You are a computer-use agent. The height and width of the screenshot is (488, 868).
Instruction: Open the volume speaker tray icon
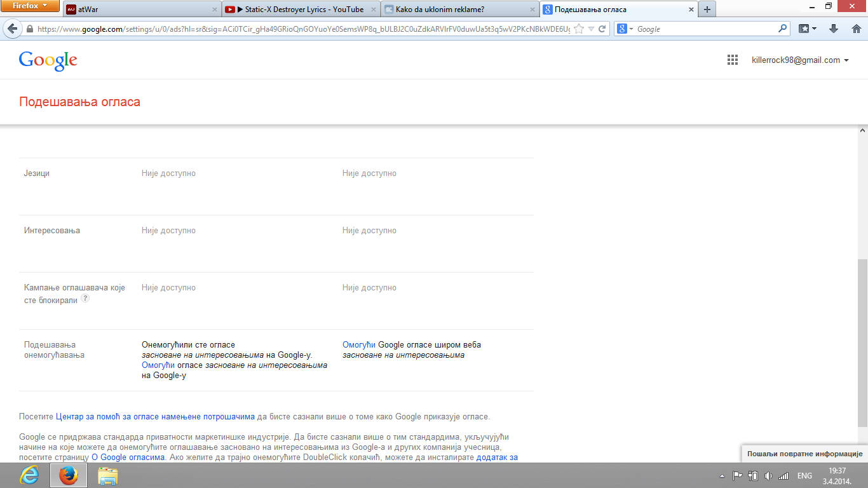click(768, 475)
